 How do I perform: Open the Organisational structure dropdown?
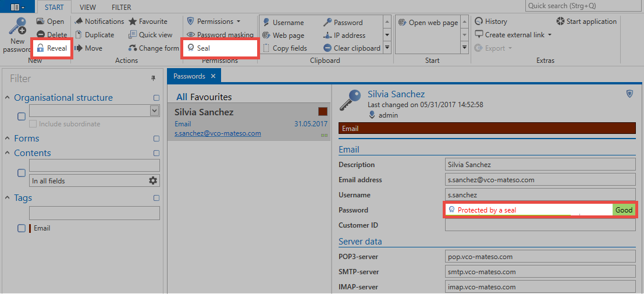(154, 111)
